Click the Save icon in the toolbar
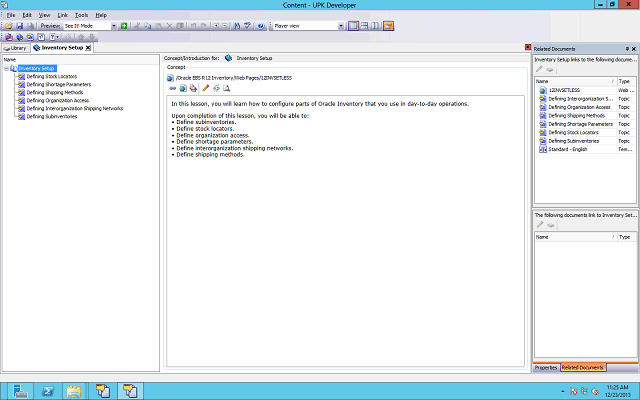This screenshot has width=640, height=400. (19, 26)
